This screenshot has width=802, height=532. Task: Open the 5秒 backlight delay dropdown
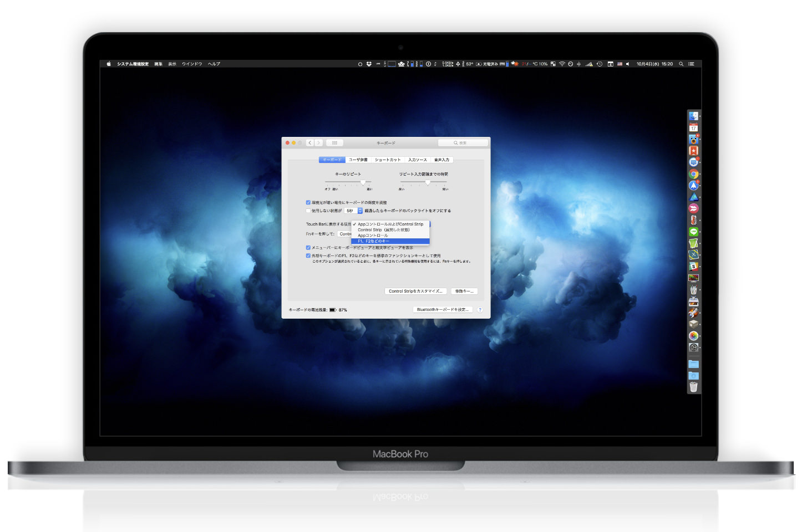[353, 211]
